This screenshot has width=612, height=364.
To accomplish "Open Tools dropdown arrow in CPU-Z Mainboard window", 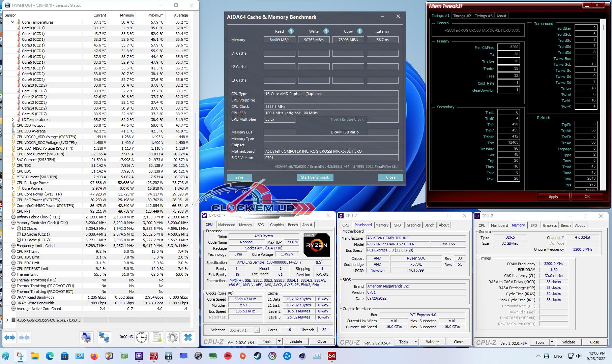I will coord(416,342).
